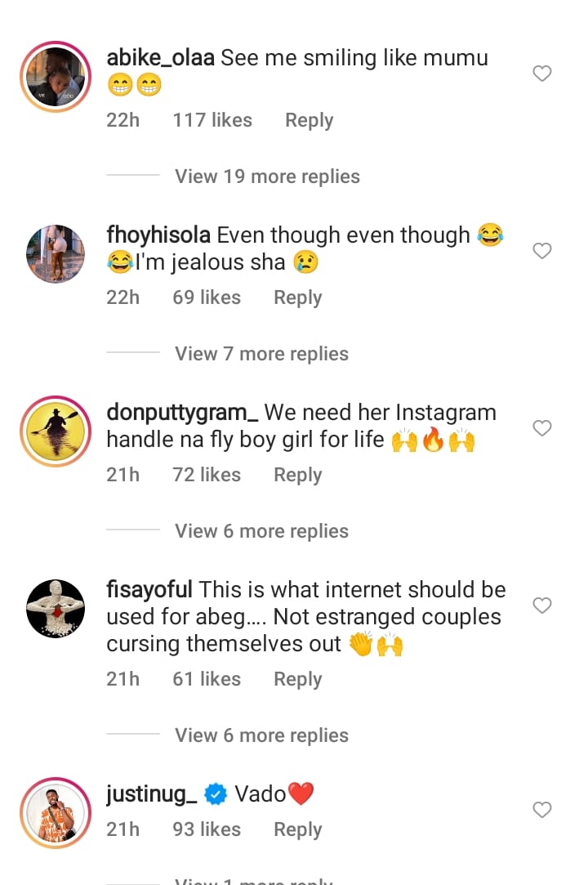Click justinug_'s blue verified badge

(x=216, y=793)
